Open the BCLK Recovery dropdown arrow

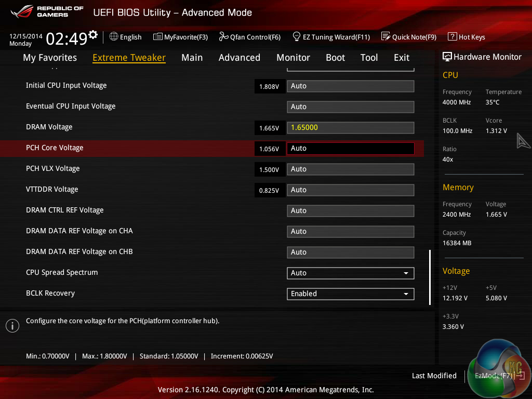[406, 294]
